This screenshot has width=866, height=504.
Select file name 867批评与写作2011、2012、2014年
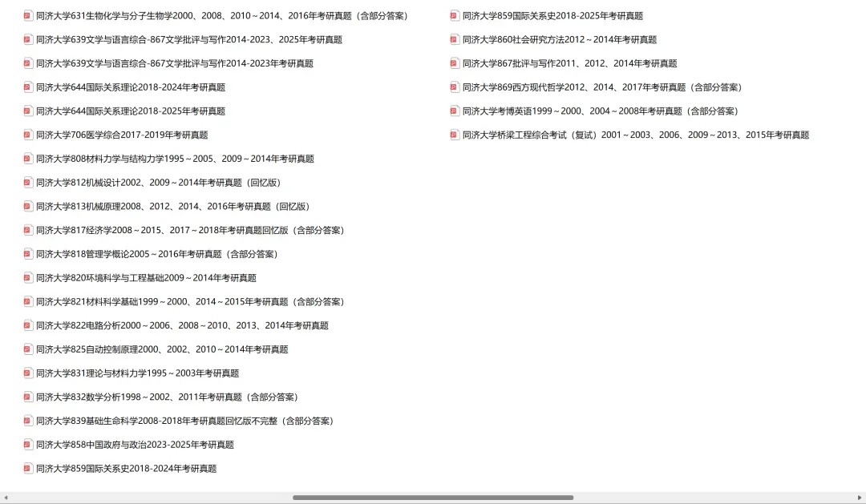coord(570,63)
